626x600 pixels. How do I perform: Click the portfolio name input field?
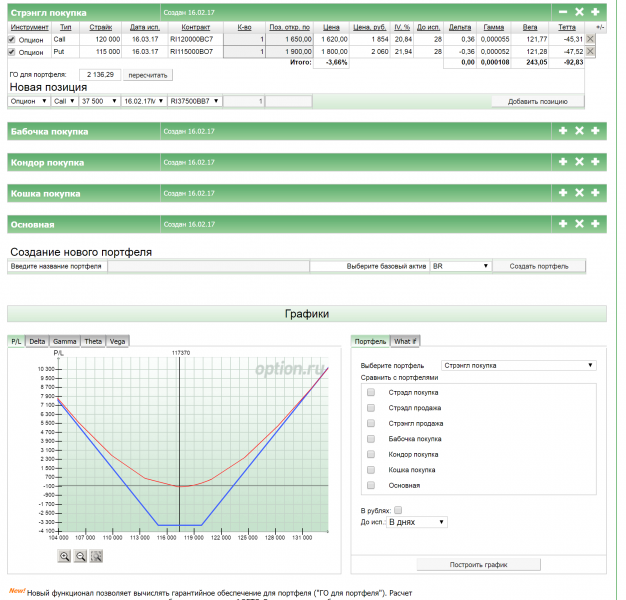click(208, 266)
